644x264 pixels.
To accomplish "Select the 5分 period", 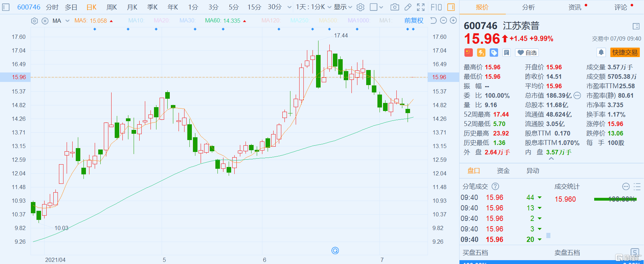I will point(234,7).
